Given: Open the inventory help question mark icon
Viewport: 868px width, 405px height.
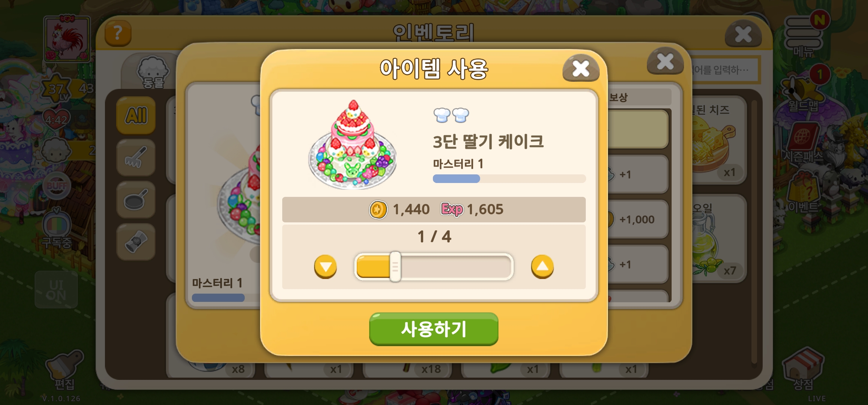Looking at the screenshot, I should tap(118, 33).
